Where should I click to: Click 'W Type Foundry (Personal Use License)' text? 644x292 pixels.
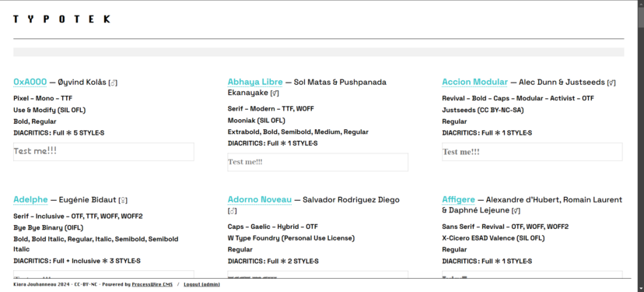[291, 238]
